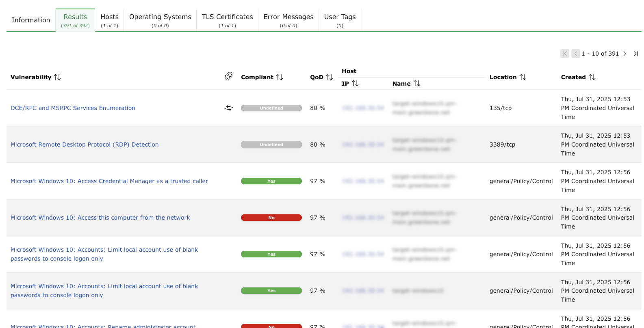Click the delta icon for DCE/RPC row
Viewport: 644px width, 328px height.
[x=229, y=108]
